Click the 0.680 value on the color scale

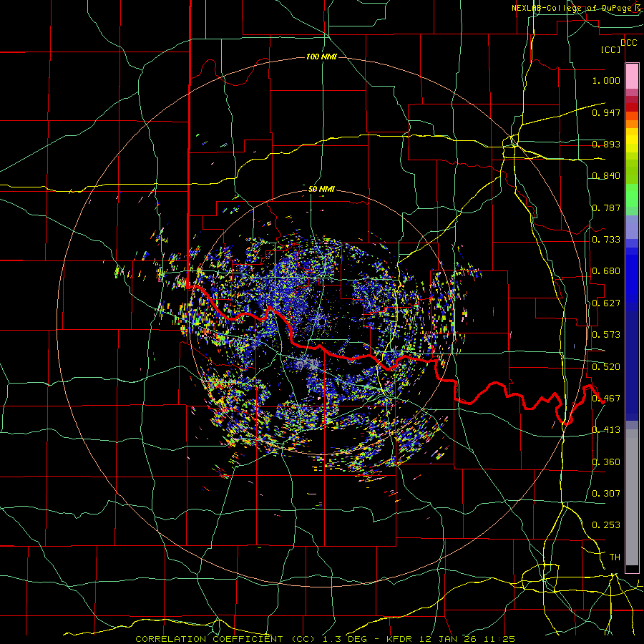(606, 271)
